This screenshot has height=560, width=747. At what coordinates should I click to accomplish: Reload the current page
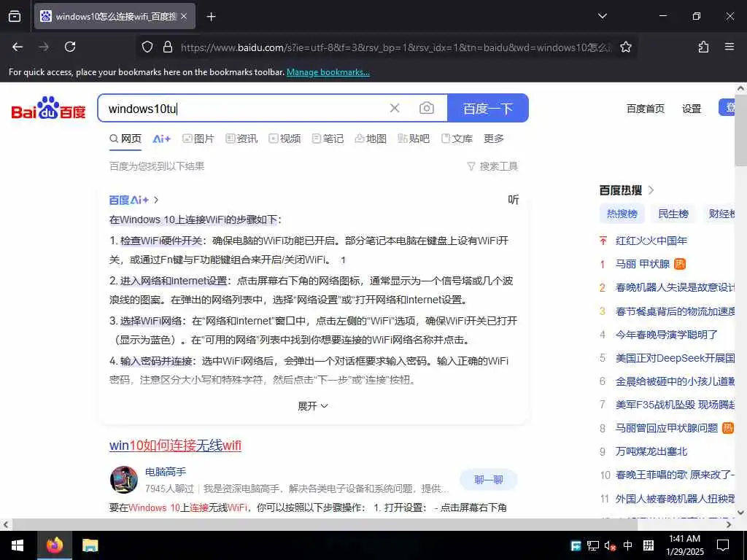pos(70,47)
